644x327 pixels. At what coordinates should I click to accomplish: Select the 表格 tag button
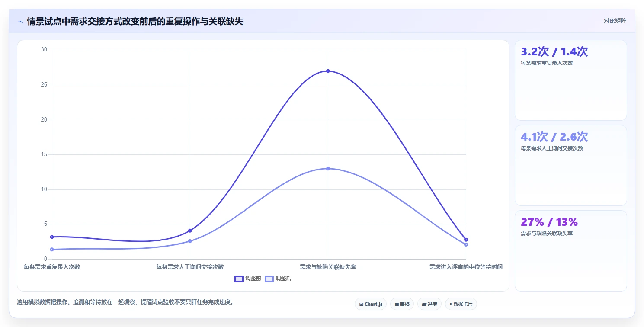pyautogui.click(x=402, y=304)
